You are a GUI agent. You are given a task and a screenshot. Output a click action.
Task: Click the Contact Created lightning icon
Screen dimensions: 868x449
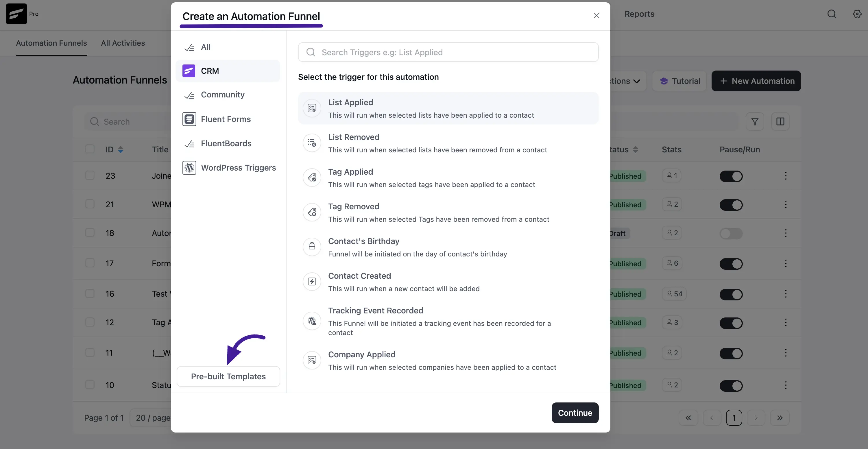[312, 282]
